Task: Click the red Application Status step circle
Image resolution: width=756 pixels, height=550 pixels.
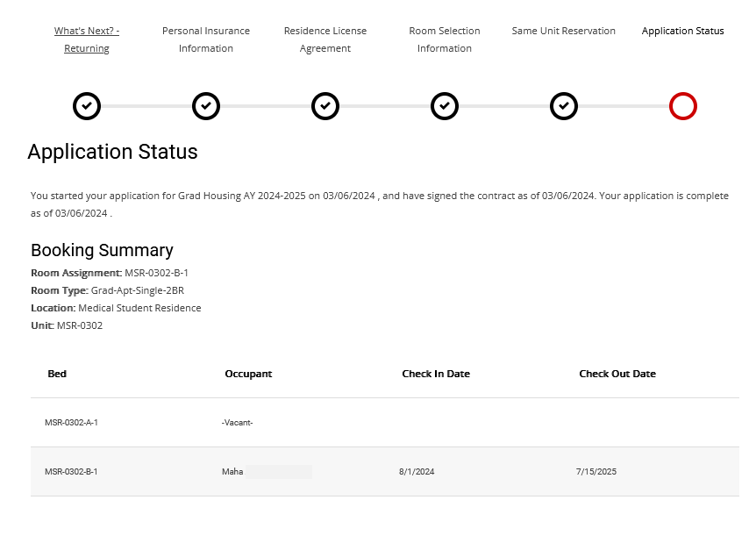Action: pos(682,106)
